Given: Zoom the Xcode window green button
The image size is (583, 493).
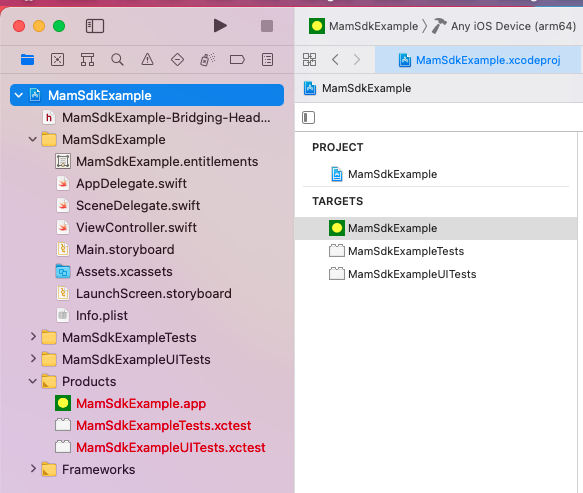Looking at the screenshot, I should [59, 26].
